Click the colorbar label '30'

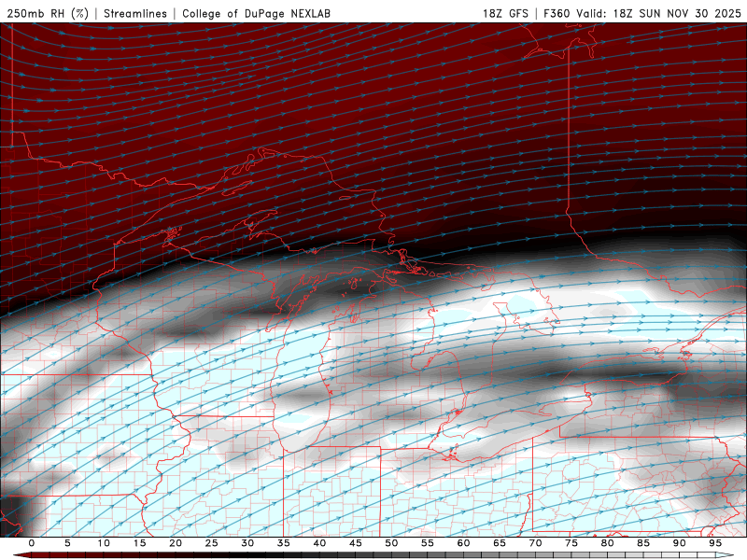coord(247,543)
